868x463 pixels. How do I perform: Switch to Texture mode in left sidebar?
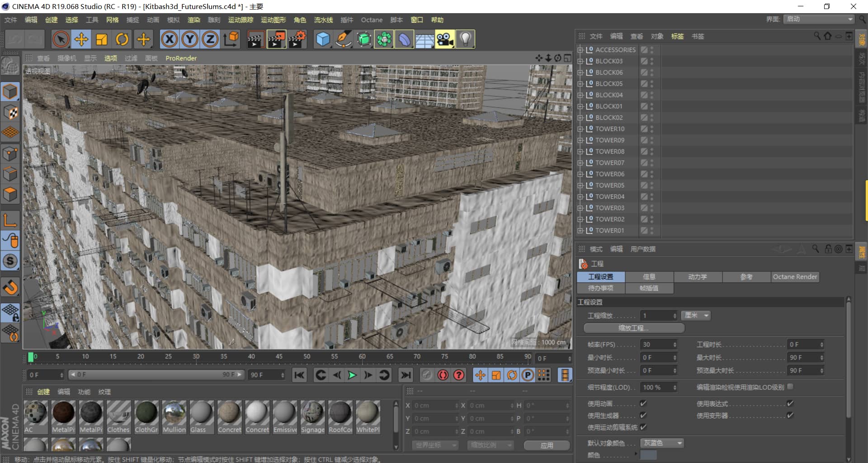coord(10,112)
